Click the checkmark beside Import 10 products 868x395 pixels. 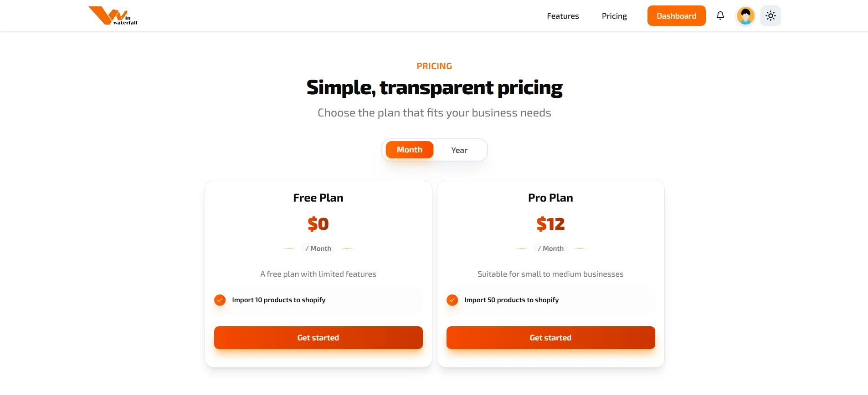point(220,300)
